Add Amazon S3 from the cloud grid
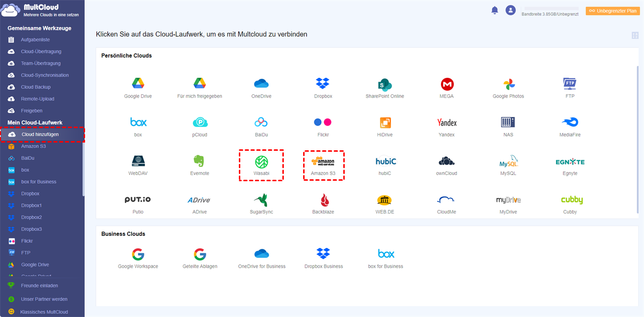This screenshot has height=317, width=644. [322, 161]
